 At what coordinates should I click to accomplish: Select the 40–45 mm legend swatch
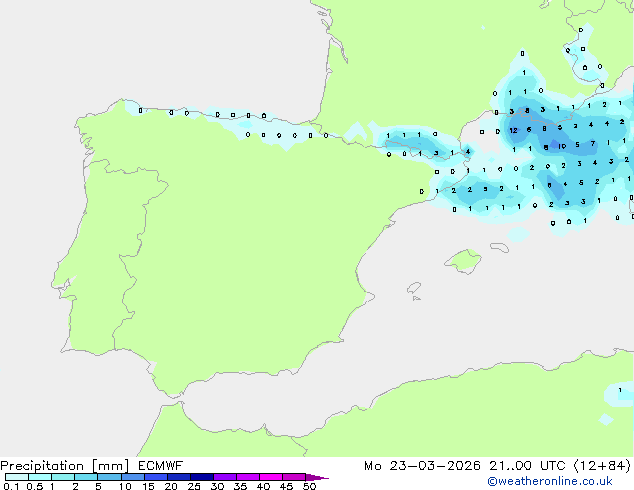(x=270, y=477)
